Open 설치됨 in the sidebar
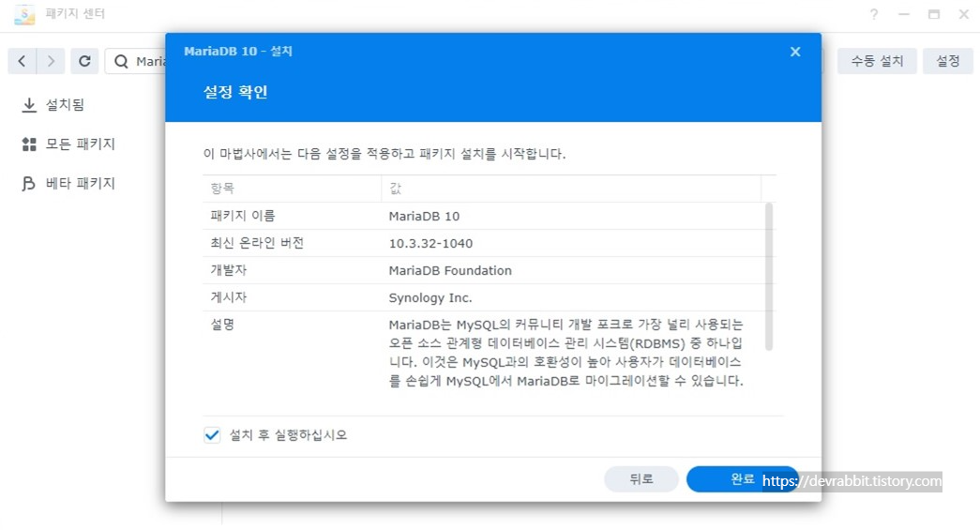The image size is (980, 530). tap(65, 105)
